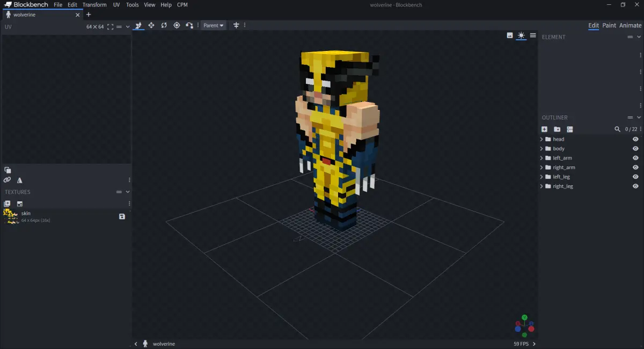Open the Tools menu

point(132,5)
